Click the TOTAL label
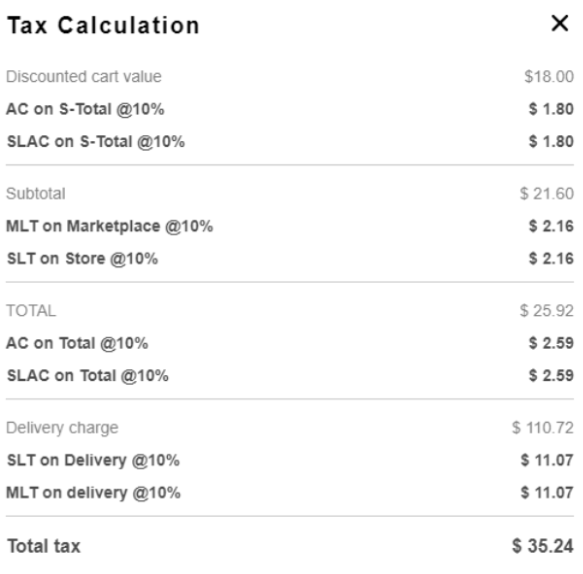The image size is (583, 574). [31, 311]
